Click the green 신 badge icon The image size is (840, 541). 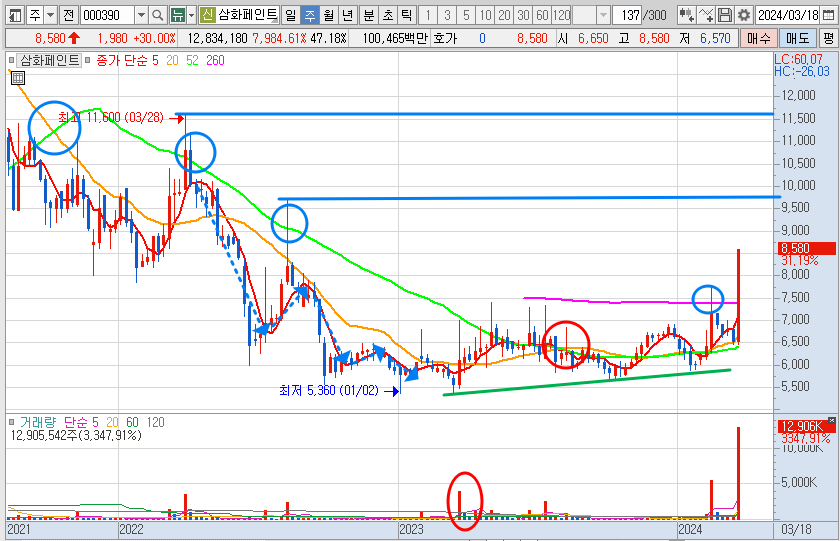(207, 15)
